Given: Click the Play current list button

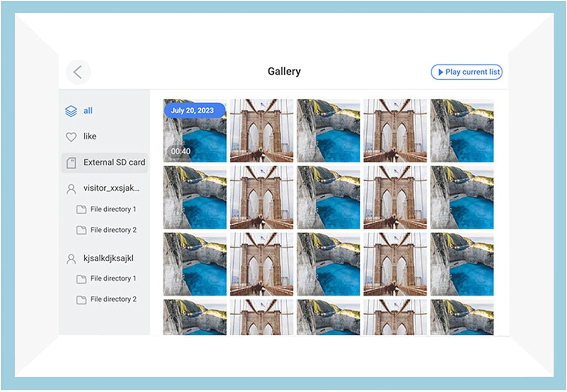Looking at the screenshot, I should coord(466,72).
